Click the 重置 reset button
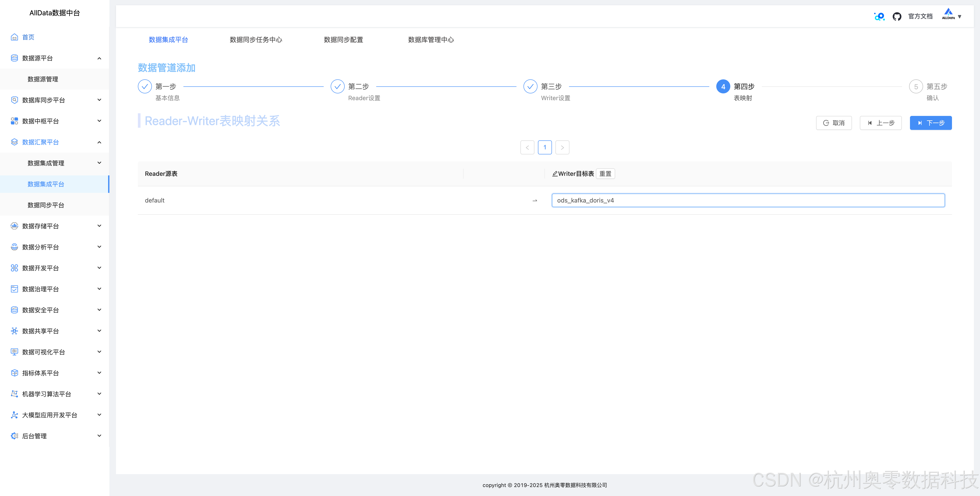Viewport: 980px width, 496px height. 605,174
